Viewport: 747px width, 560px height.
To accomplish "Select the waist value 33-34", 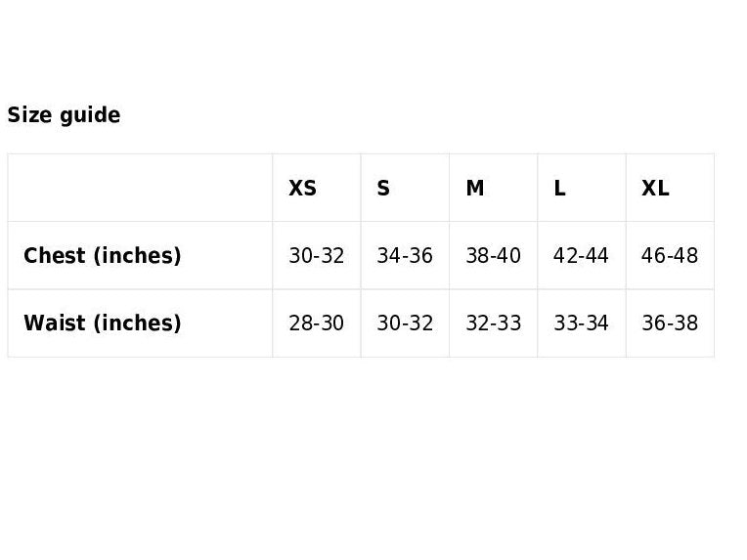I will (x=581, y=323).
